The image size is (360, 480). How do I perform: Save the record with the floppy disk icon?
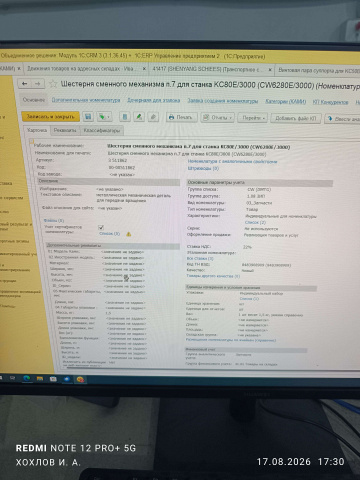[x=88, y=117]
